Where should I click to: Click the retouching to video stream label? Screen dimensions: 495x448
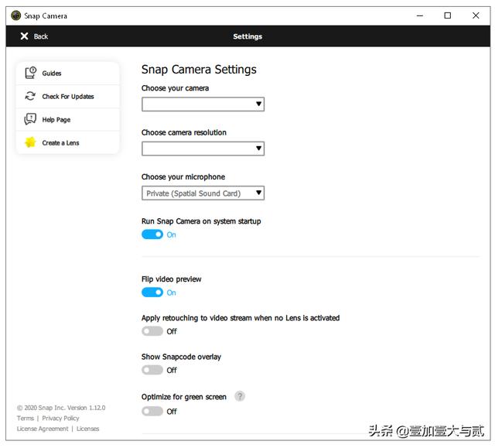[241, 317]
